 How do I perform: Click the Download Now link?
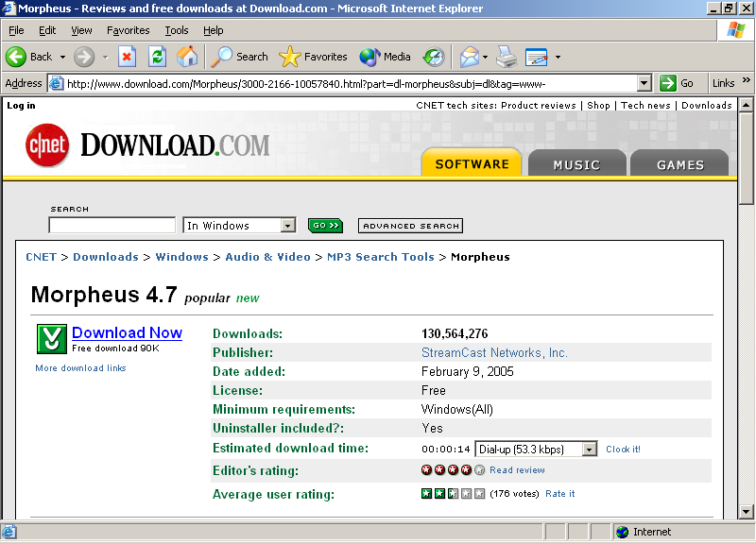click(127, 332)
